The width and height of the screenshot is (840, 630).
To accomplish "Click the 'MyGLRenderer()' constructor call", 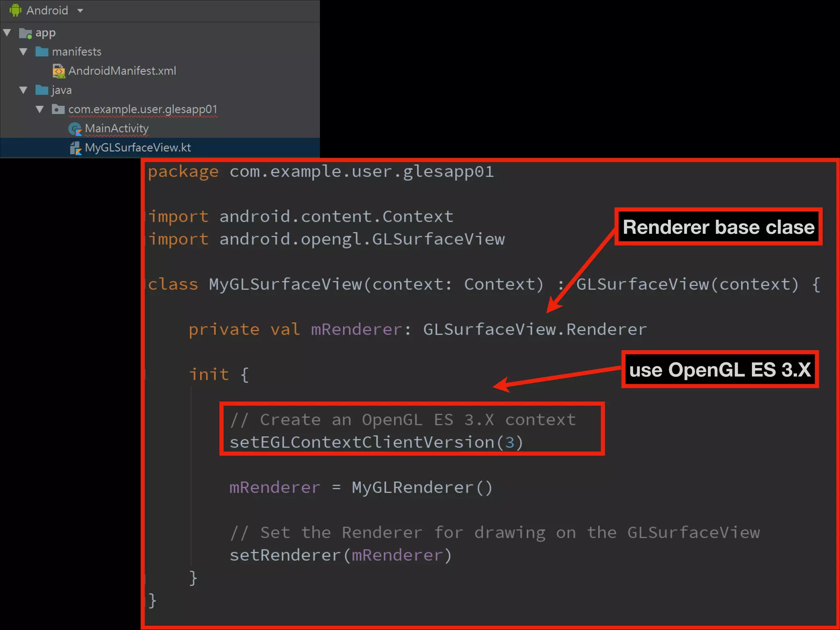I will point(422,488).
